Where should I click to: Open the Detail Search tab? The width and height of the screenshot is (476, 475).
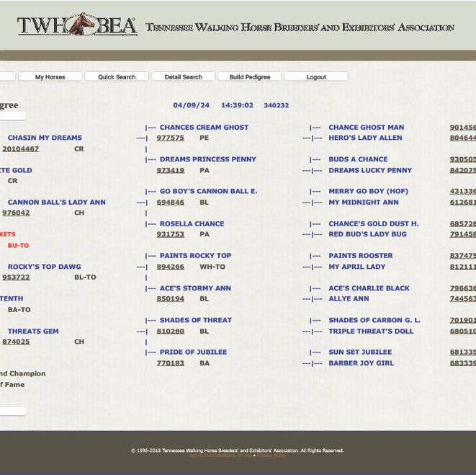point(183,77)
